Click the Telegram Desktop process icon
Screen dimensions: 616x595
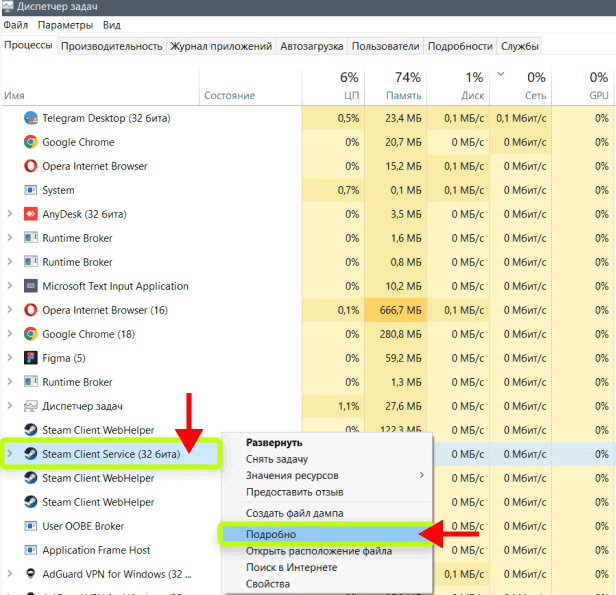[x=31, y=118]
